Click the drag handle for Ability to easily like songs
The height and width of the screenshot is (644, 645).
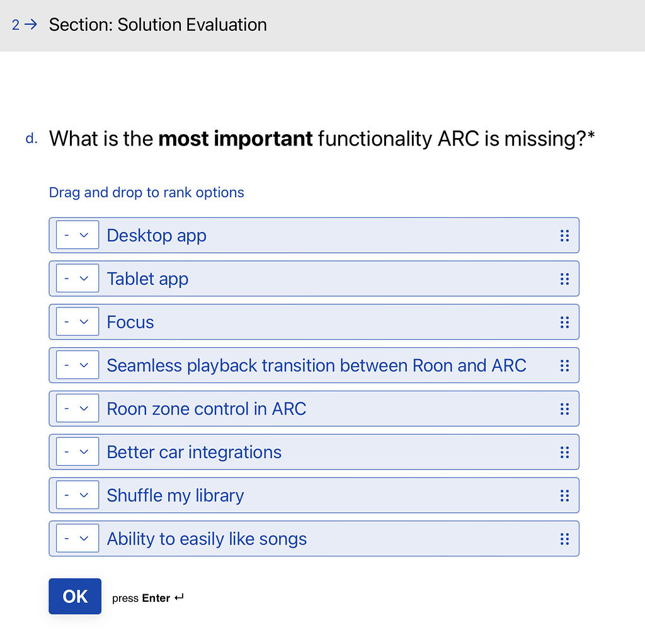coord(564,539)
